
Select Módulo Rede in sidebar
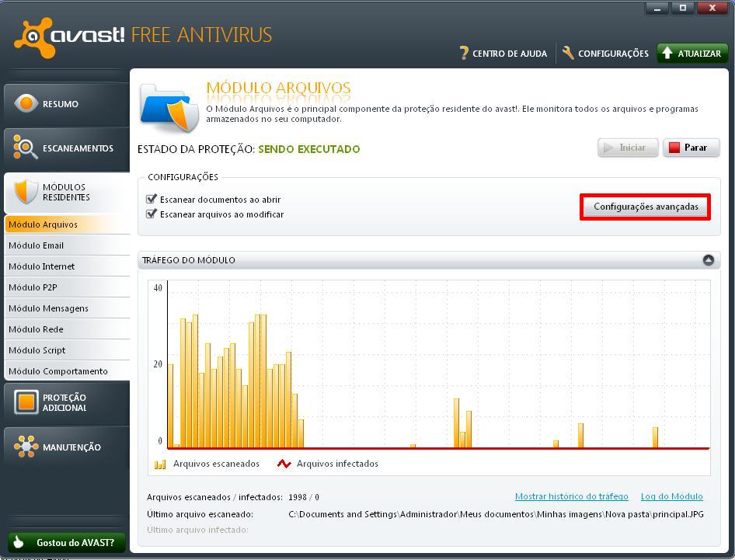pos(67,329)
